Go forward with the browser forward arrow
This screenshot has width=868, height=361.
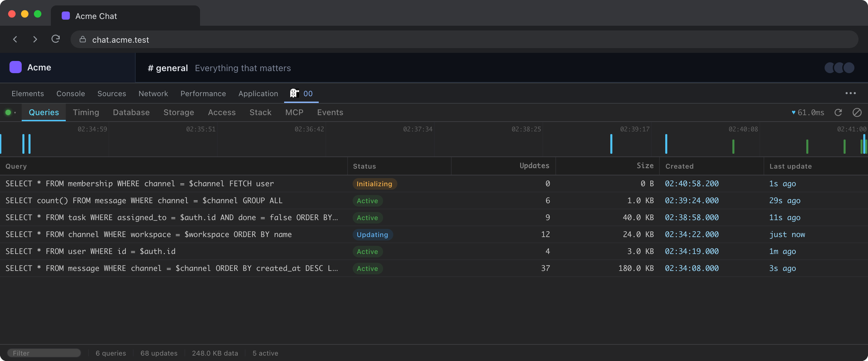pyautogui.click(x=35, y=39)
